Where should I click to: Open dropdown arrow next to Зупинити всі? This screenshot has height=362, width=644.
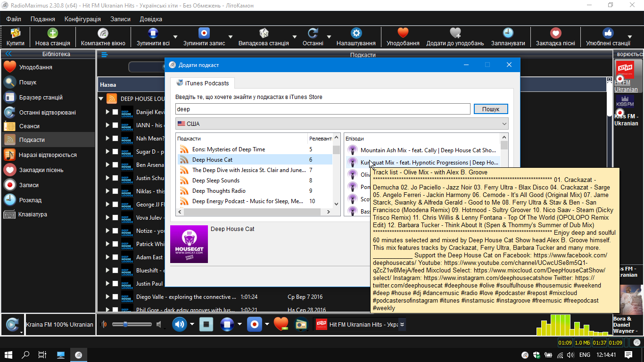point(175,37)
